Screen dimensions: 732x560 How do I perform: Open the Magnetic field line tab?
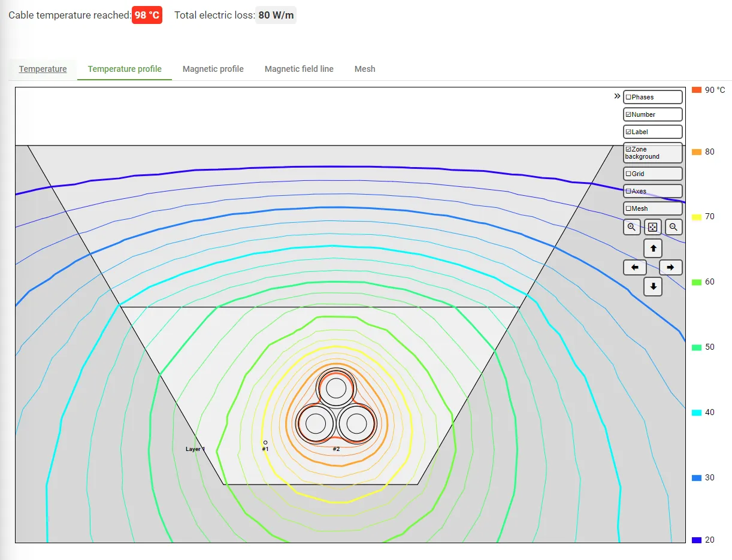299,69
